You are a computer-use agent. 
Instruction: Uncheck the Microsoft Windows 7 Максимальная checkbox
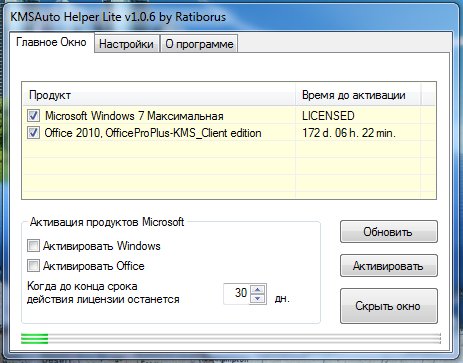(33, 116)
